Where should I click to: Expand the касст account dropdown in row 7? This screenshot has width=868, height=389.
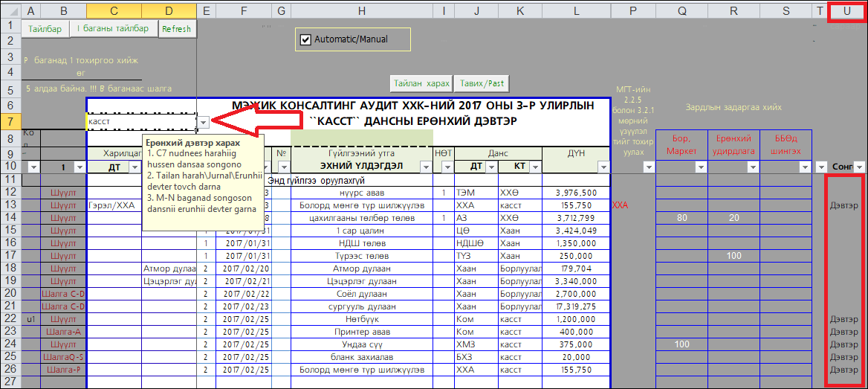[203, 121]
